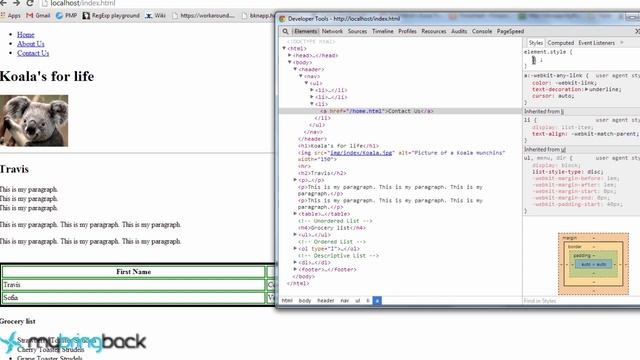
Task: Select body in the breadcrumb bar
Action: 305,301
